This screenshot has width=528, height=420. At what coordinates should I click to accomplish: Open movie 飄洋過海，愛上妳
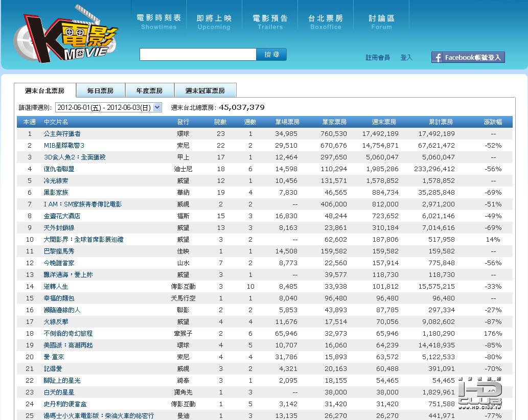[68, 275]
